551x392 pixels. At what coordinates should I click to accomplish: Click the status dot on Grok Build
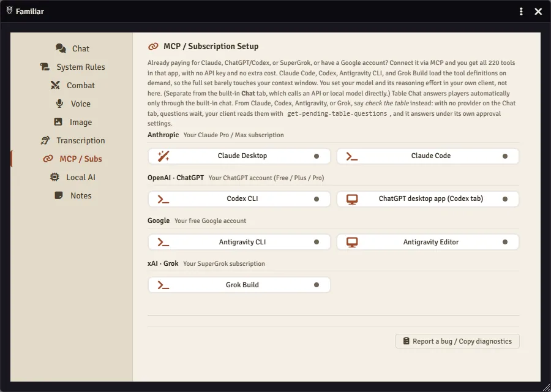317,285
